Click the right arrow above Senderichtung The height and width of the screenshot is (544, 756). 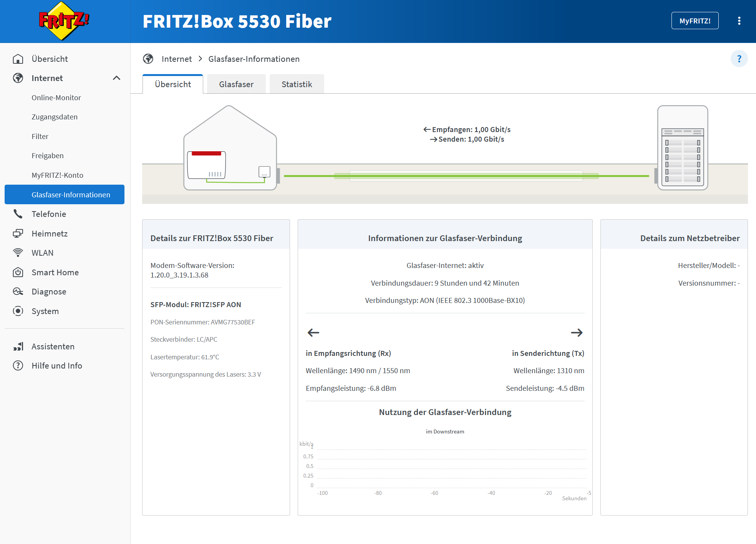(x=577, y=332)
